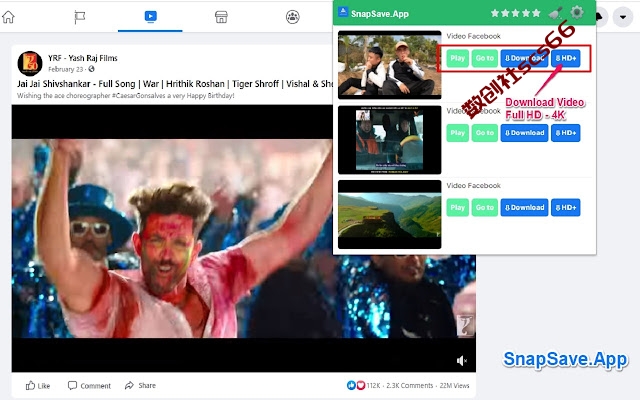
Task: Click the SnapSave.App logo icon
Action: click(x=343, y=12)
